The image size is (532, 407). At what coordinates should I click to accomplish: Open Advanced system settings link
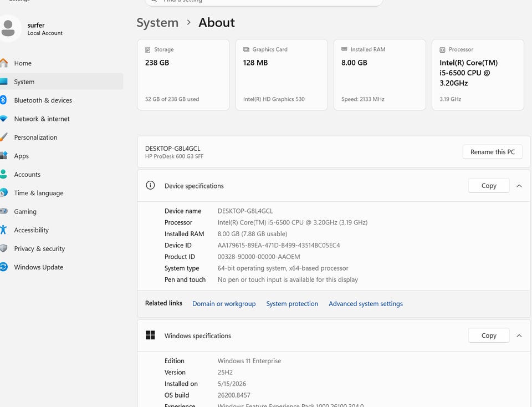point(365,304)
